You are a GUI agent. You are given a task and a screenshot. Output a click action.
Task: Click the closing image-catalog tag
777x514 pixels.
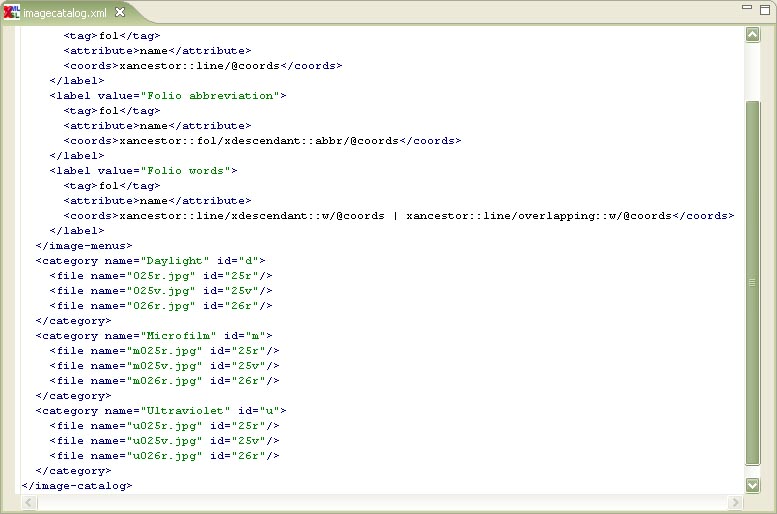(77, 486)
